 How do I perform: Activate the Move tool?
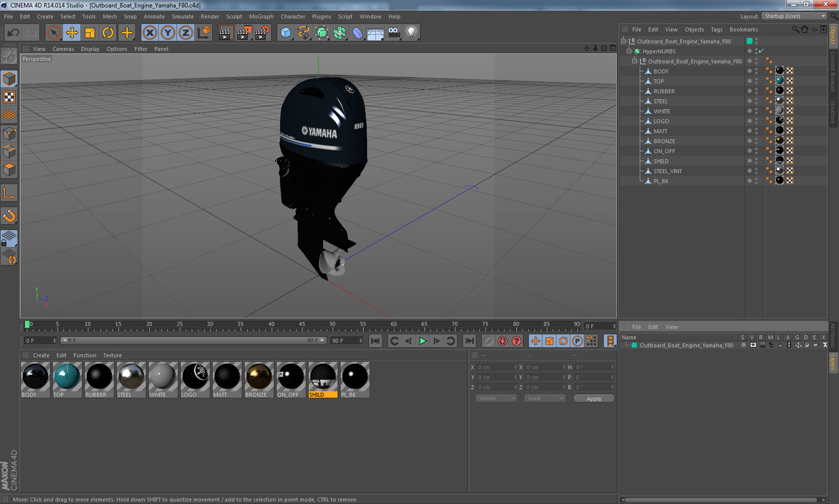tap(72, 33)
